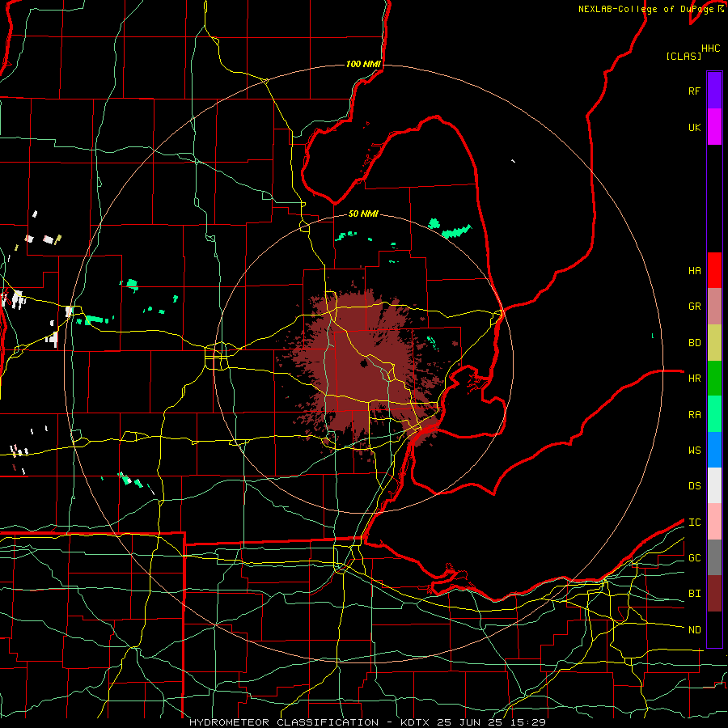Click the "BD" legend label
728x728 pixels.
coord(694,343)
